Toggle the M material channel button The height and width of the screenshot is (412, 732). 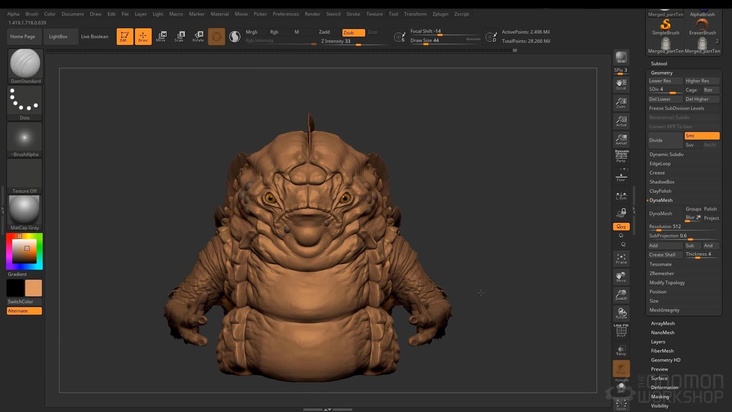[296, 32]
